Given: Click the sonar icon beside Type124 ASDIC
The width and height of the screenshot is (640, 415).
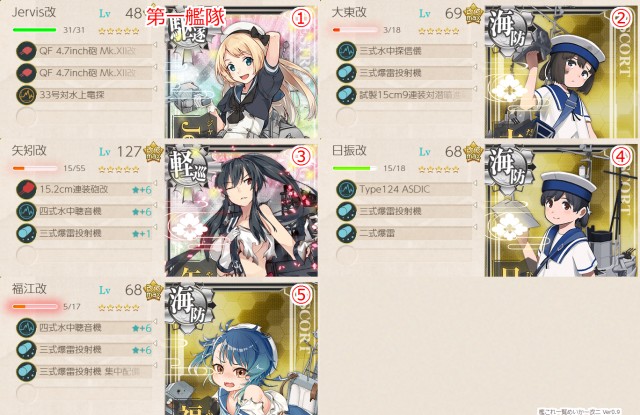Looking at the screenshot, I should click(x=347, y=189).
